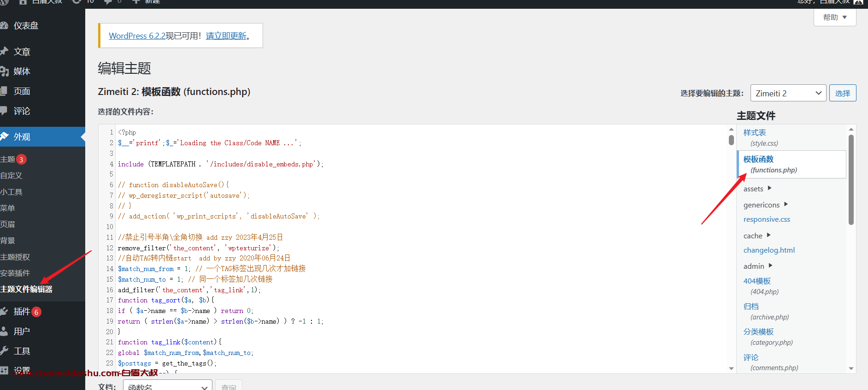The width and height of the screenshot is (868, 390).
Task: Open 用户 menu
Action: coord(22,331)
